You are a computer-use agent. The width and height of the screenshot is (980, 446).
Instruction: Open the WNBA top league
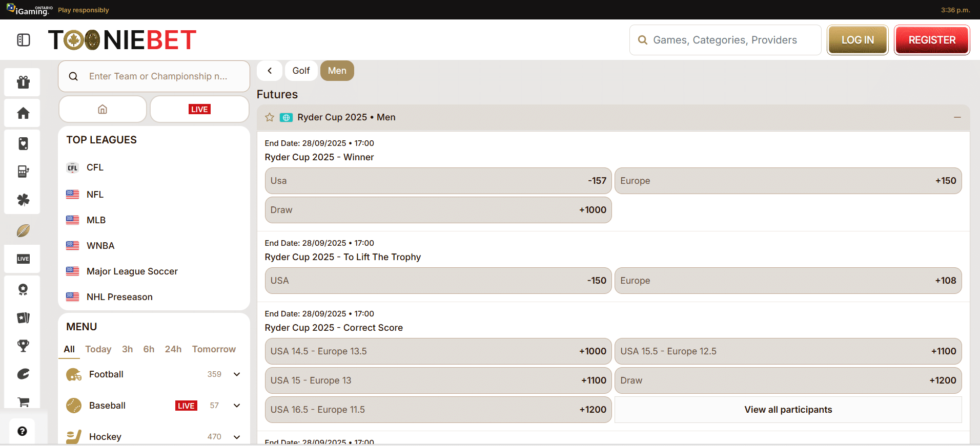tap(100, 246)
